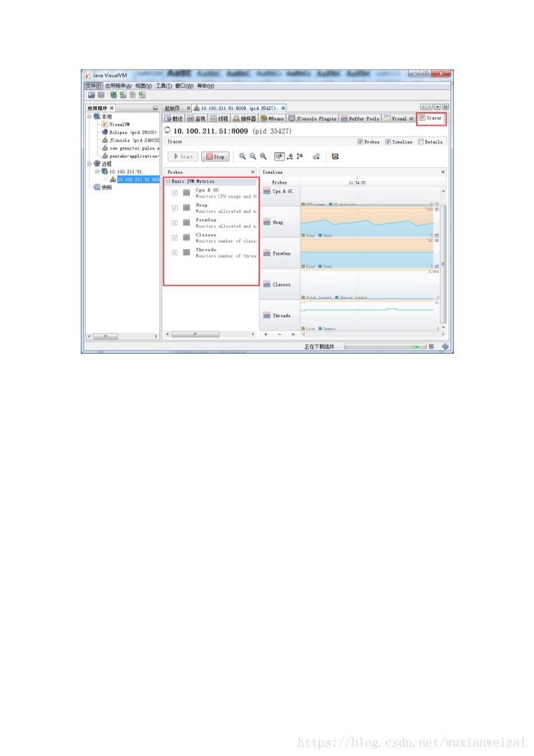Screen dimensions: 534x756
Task: Open the 文件(F) menu
Action: pos(94,86)
